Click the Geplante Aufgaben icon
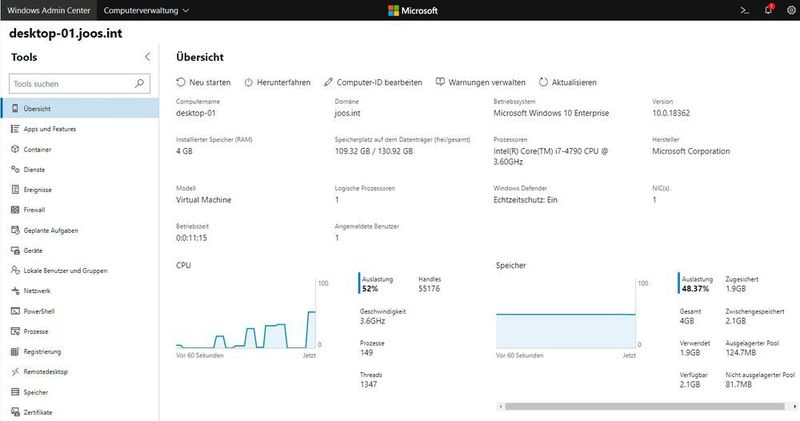 click(x=15, y=230)
